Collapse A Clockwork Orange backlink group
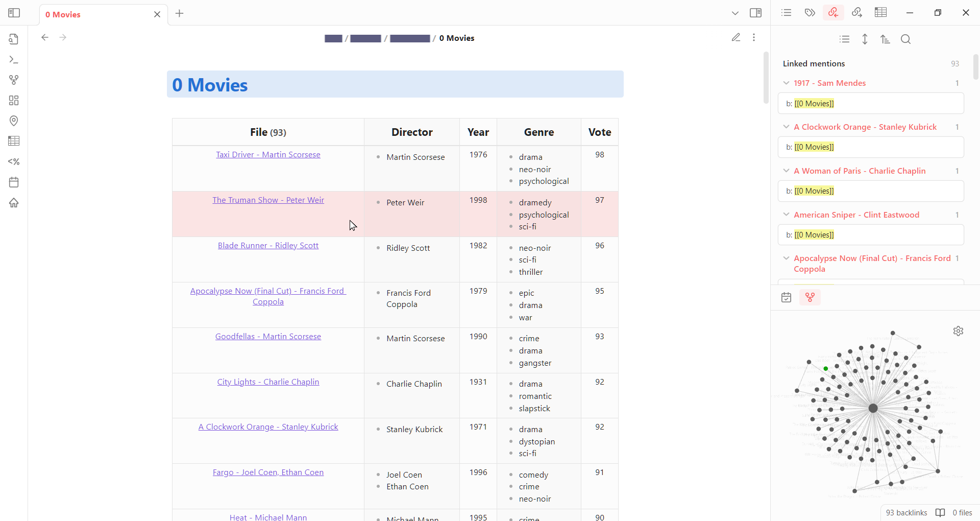This screenshot has width=980, height=521. [x=786, y=127]
